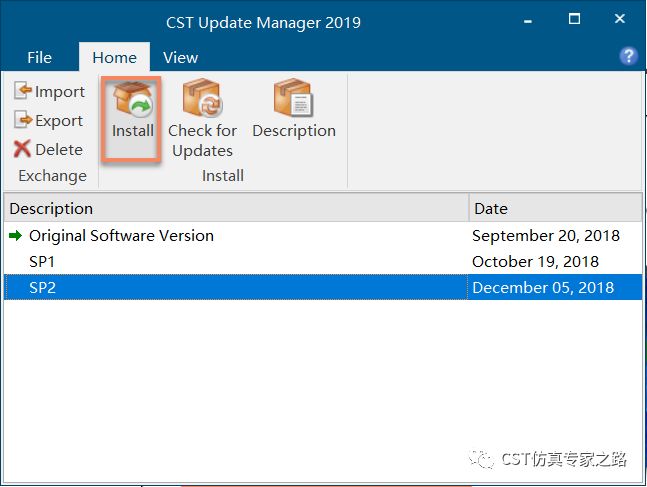Click the September 20, 2018 date cell
The height and width of the screenshot is (487, 647).
545,236
